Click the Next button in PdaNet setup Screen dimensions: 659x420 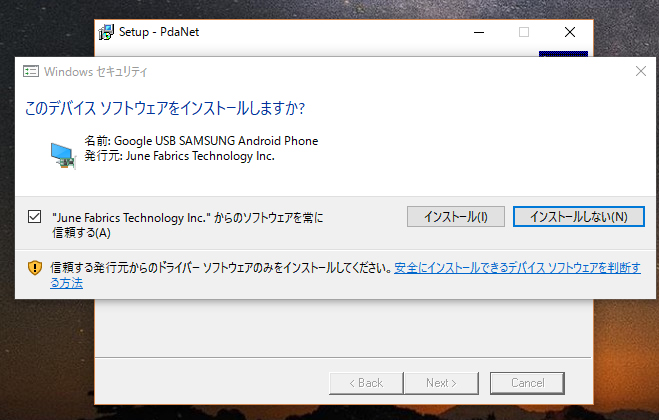tap(441, 383)
